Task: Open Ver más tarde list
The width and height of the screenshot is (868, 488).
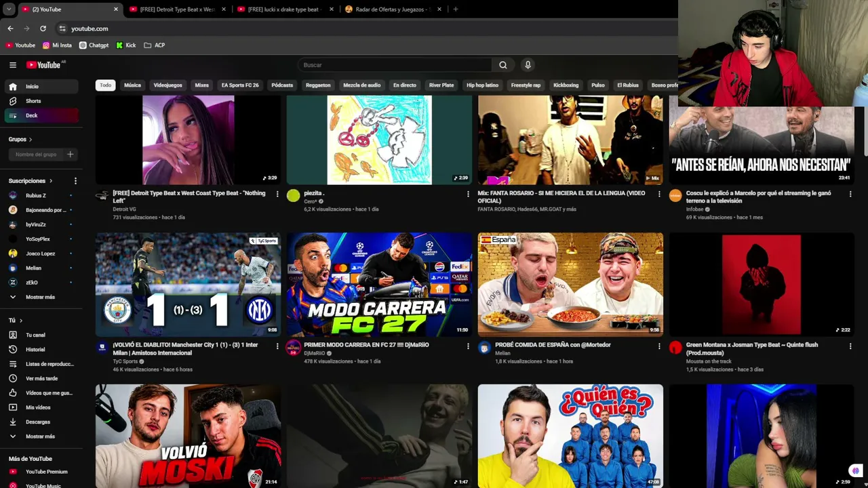Action: coord(41,378)
